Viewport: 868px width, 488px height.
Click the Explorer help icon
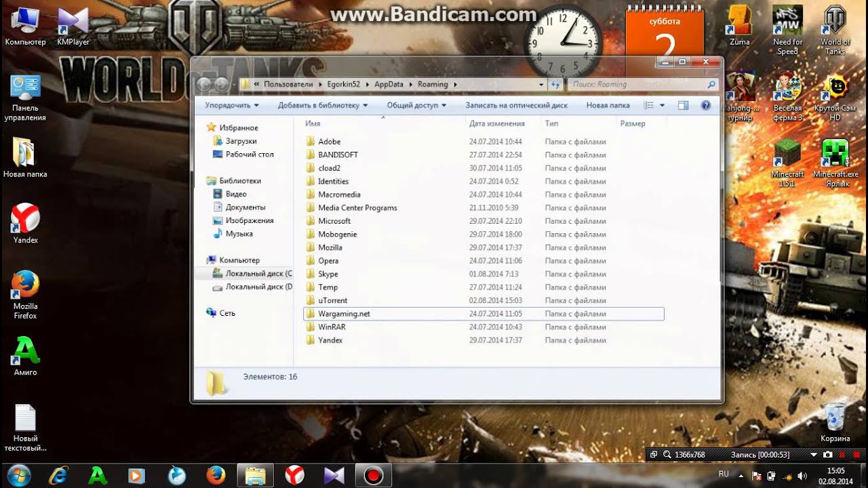[705, 105]
